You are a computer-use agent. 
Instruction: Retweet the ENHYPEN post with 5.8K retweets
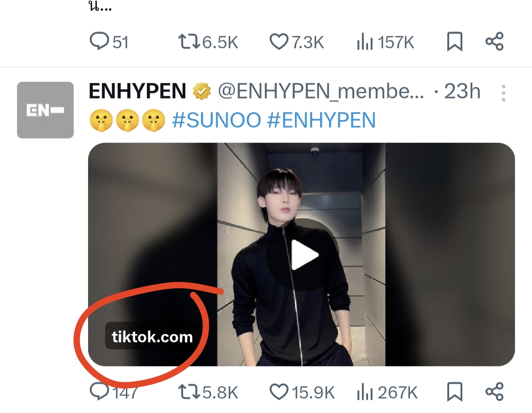pyautogui.click(x=208, y=392)
